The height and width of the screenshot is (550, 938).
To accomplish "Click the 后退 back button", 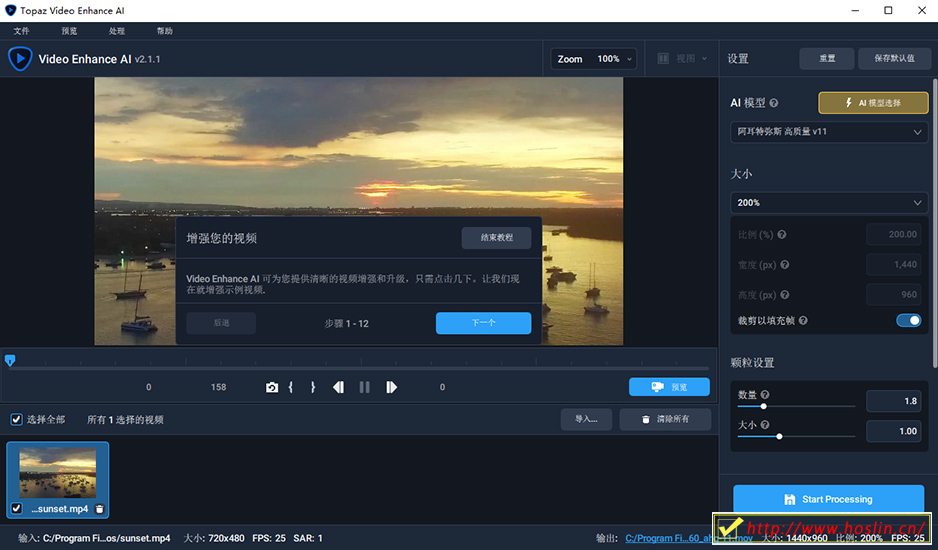I will (x=221, y=323).
